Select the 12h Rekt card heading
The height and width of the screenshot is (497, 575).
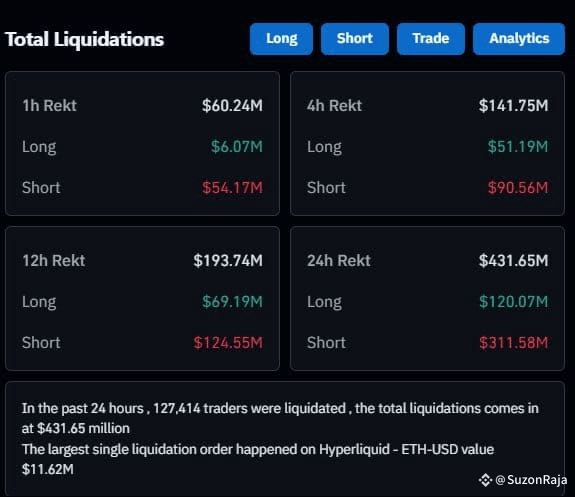(54, 261)
